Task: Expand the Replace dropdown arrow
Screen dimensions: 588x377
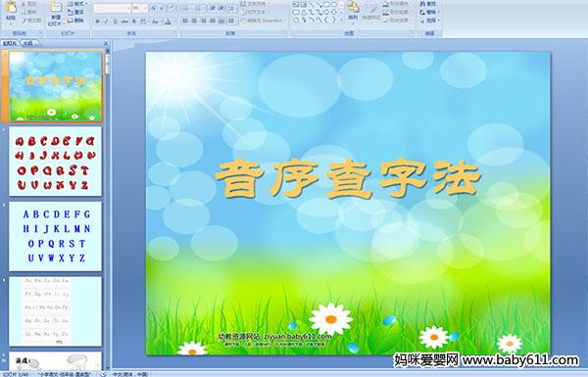Action: [438, 13]
